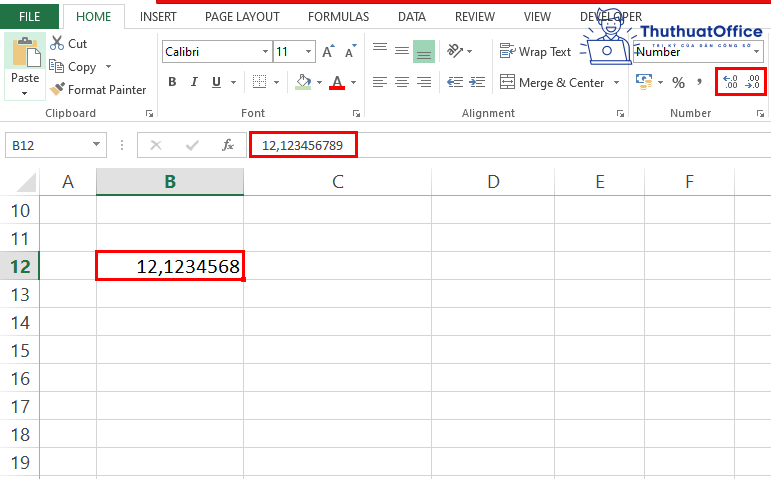Image resolution: width=771 pixels, height=479 pixels.
Task: Launch Clipboard pane dialog launcher
Action: [149, 114]
